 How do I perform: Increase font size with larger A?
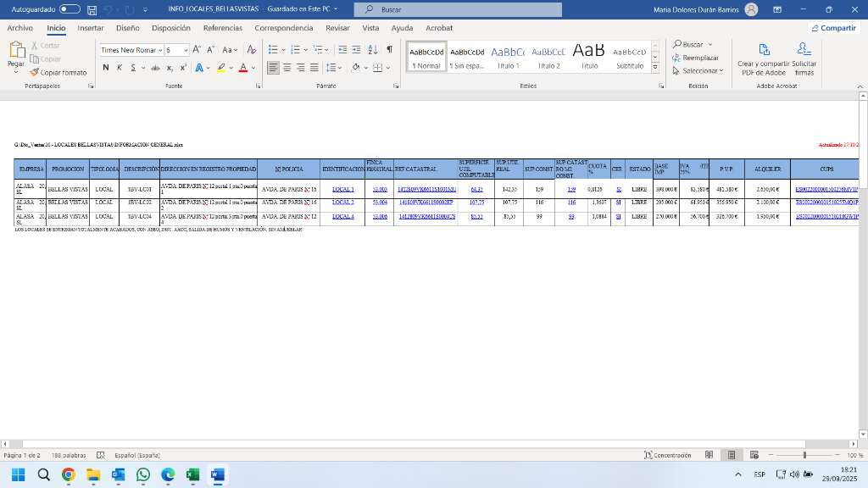[x=197, y=50]
